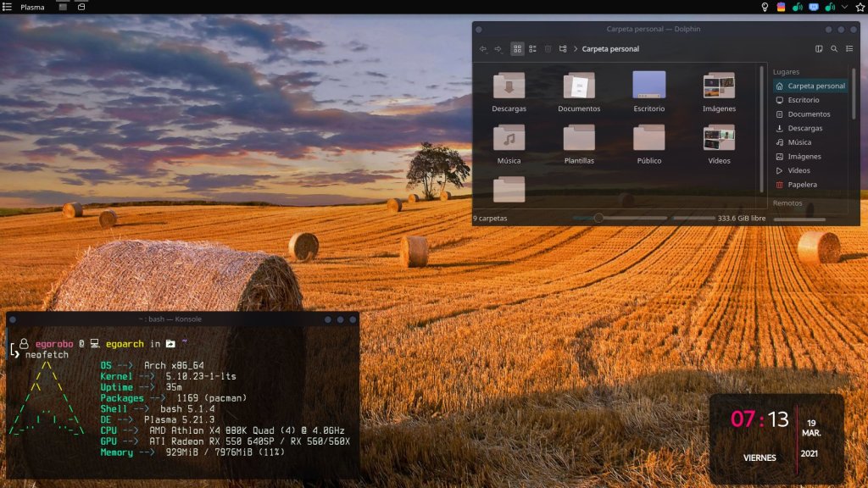
Task: Switch Dolphin to icons view mode
Action: 517,49
